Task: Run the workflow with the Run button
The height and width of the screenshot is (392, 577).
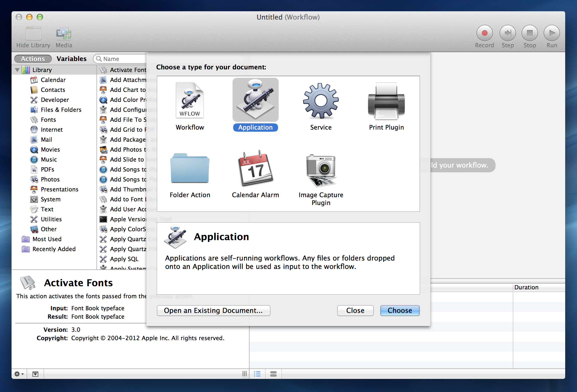Action: pyautogui.click(x=552, y=33)
